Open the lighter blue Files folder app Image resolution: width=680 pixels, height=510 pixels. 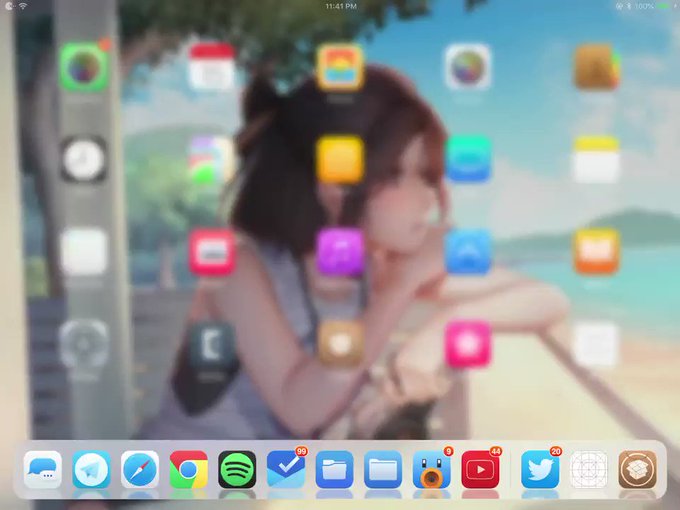(383, 469)
